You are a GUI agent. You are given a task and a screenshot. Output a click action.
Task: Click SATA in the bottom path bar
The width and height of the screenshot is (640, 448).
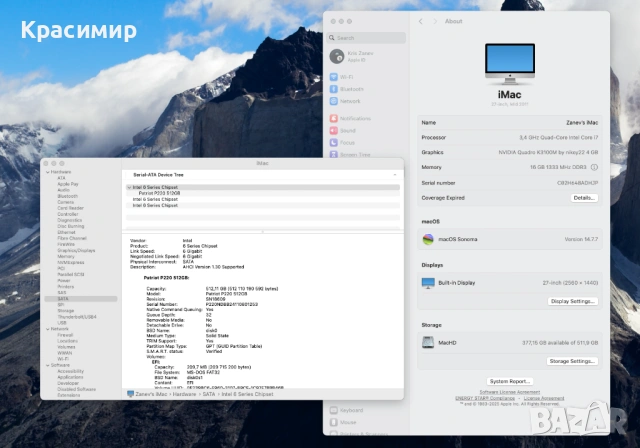209,394
